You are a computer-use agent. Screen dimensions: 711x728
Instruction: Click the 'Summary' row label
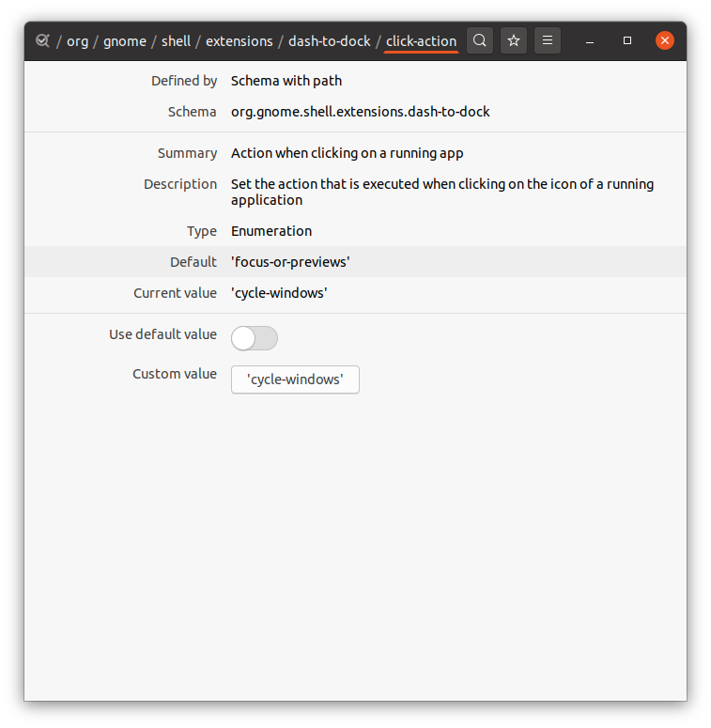click(188, 153)
